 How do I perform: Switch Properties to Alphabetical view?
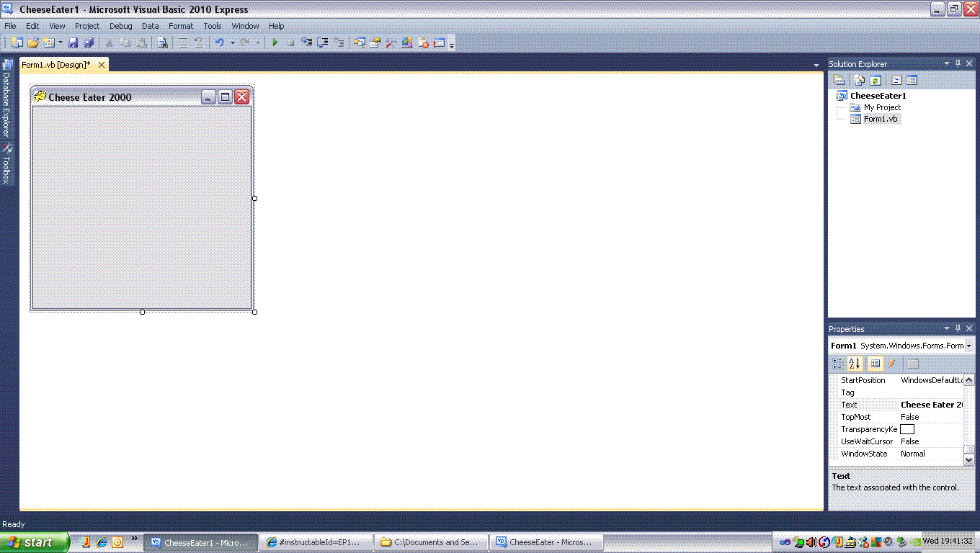coord(855,364)
